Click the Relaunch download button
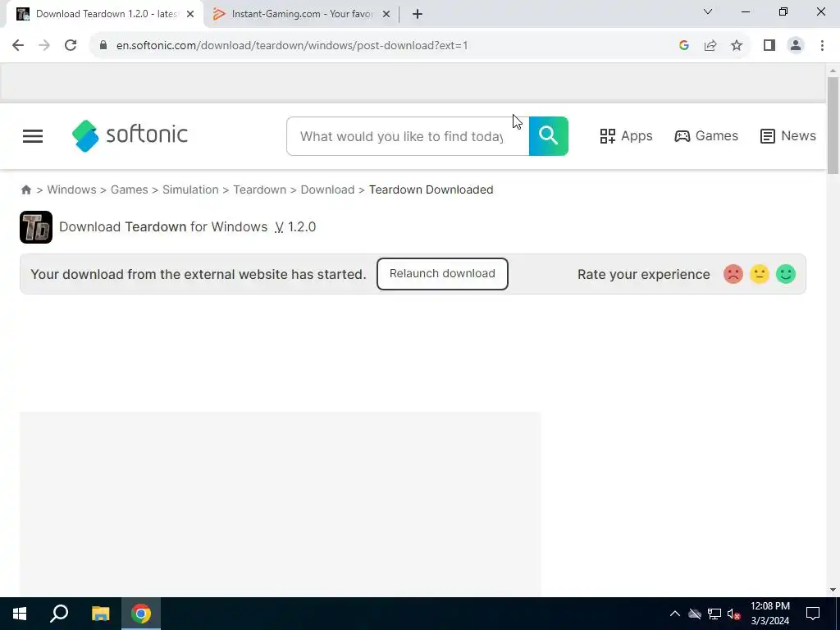840x630 pixels. coord(442,274)
